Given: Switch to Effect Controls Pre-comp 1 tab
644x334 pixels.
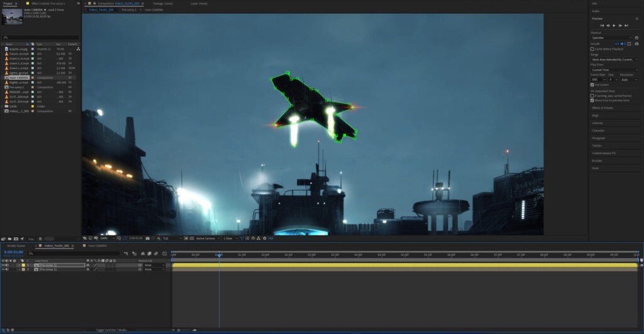Looking at the screenshot, I should coord(48,3).
